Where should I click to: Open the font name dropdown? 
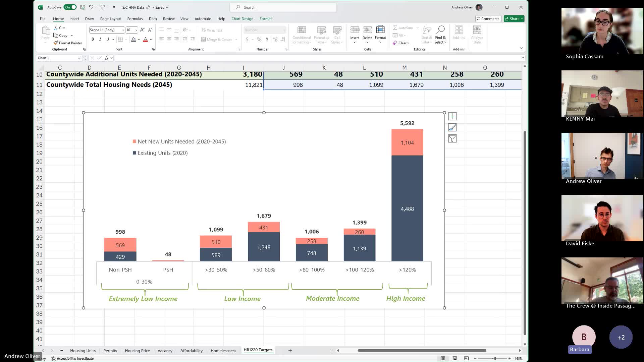coord(123,30)
